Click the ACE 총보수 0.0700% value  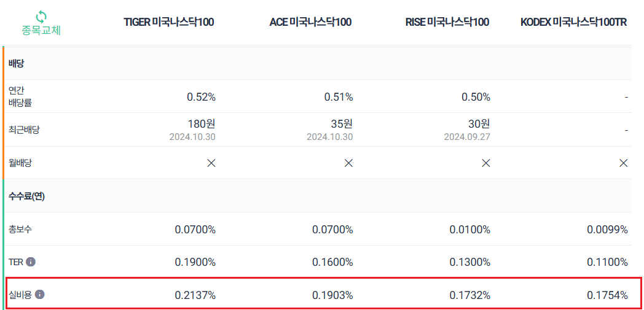tap(332, 230)
